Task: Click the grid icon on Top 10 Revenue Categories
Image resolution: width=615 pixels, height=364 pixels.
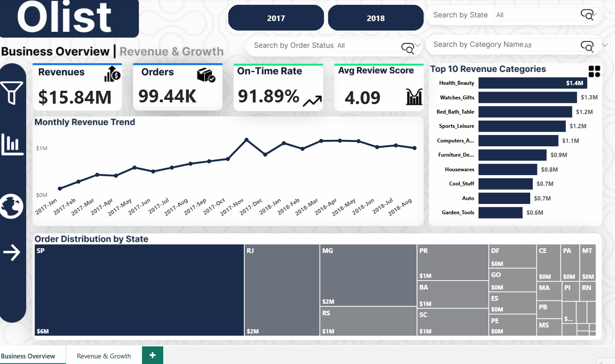Action: tap(594, 72)
